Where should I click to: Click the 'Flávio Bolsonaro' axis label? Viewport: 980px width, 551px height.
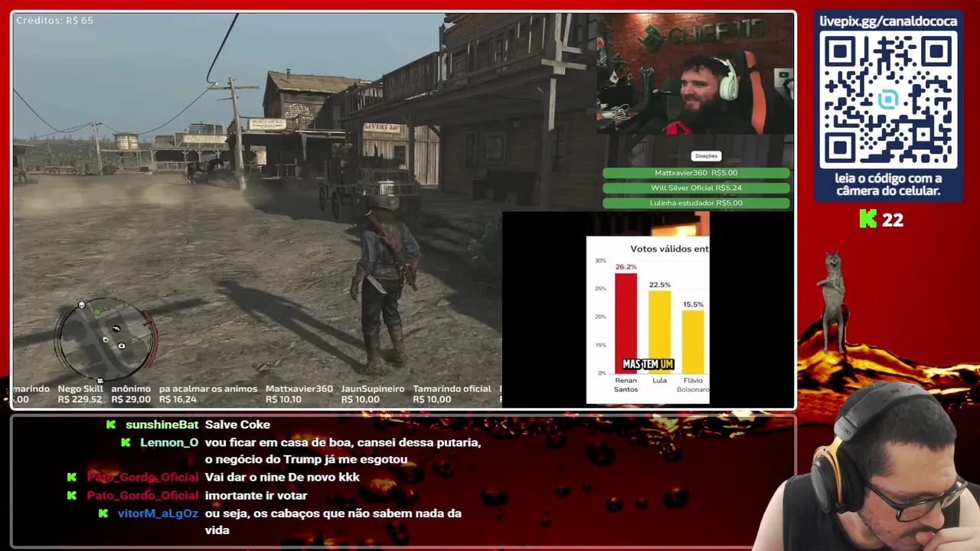tap(693, 385)
